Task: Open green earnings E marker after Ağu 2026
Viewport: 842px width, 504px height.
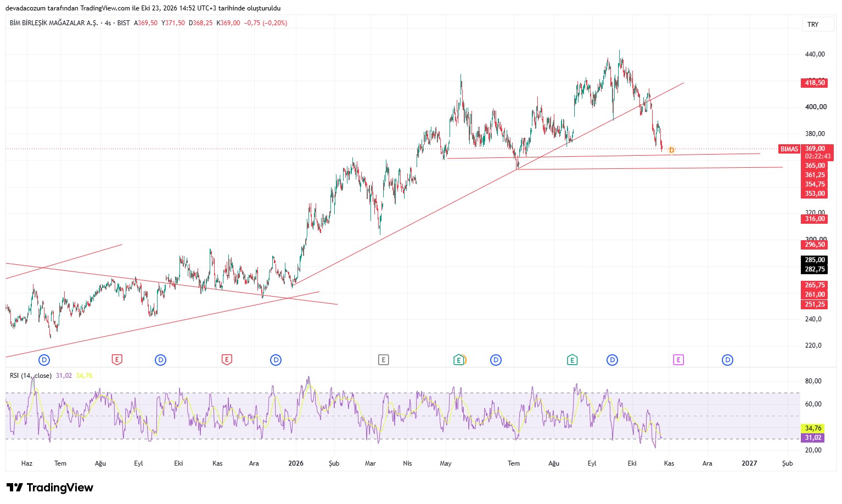Action: 572,360
